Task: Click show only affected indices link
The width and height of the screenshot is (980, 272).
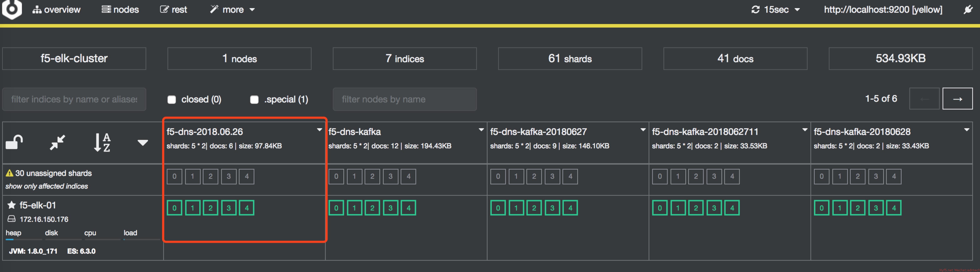Action: tap(46, 186)
